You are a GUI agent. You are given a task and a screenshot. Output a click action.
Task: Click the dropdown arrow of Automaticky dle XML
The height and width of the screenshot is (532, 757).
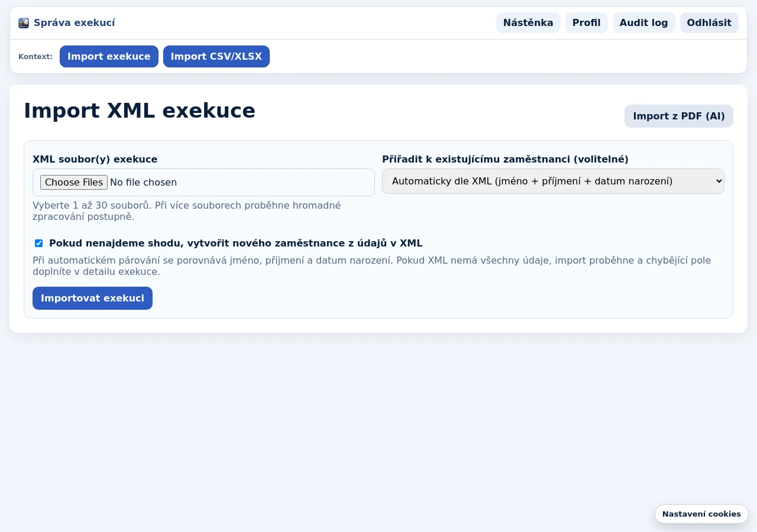pos(719,181)
